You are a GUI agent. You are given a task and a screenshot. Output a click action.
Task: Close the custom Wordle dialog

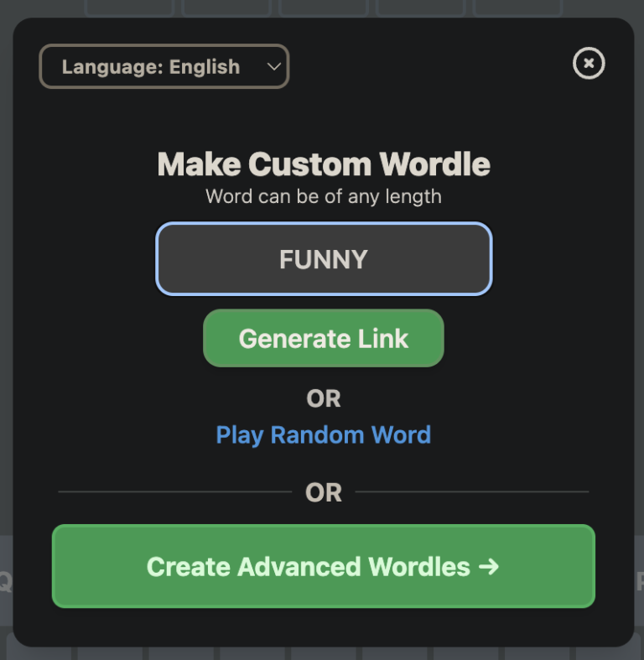588,63
